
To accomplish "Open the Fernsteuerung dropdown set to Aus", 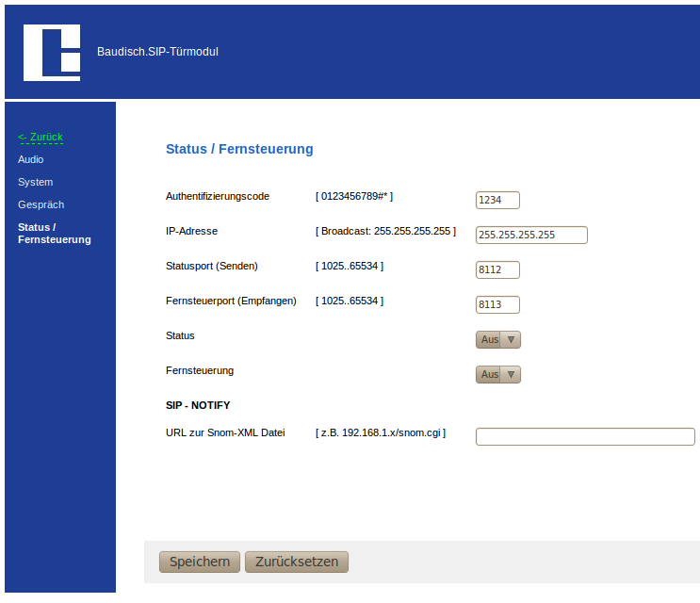I will pyautogui.click(x=498, y=375).
